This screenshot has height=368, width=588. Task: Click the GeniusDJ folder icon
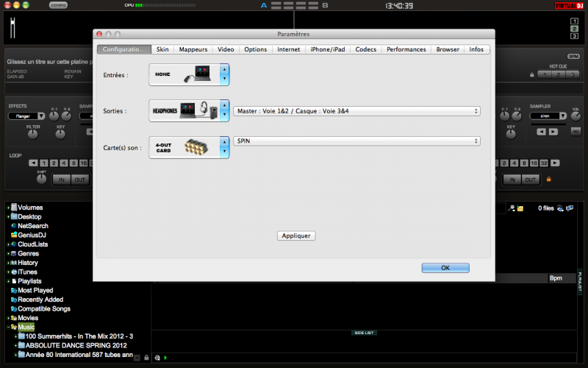(13, 235)
